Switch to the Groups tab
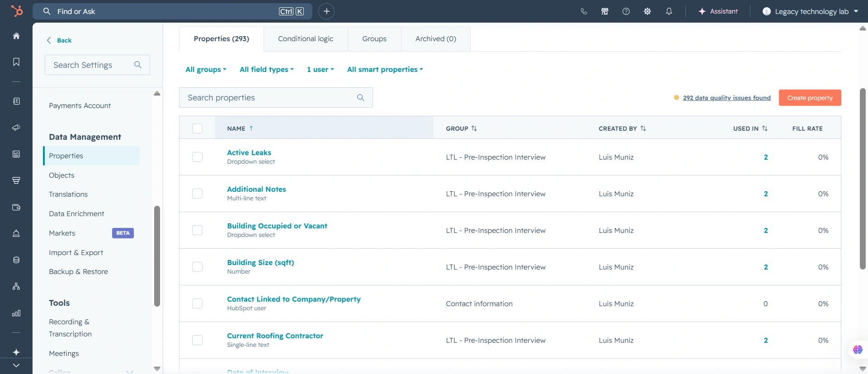 click(x=374, y=39)
